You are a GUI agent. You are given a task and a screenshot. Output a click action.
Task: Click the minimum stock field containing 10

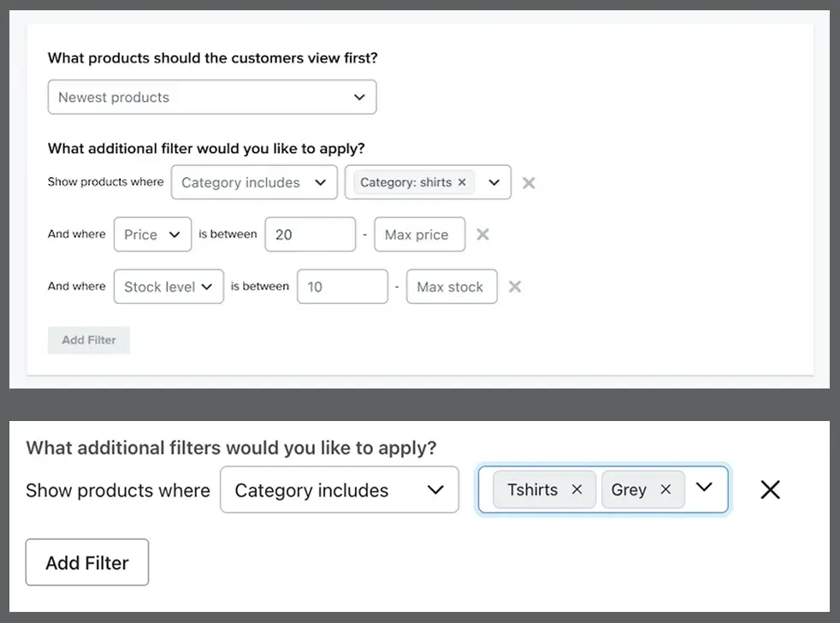tap(342, 287)
